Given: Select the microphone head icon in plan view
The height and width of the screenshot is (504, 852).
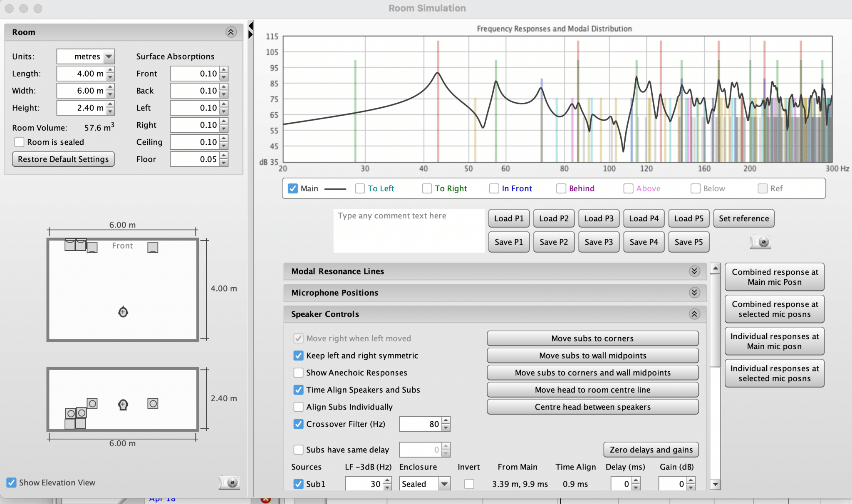Looking at the screenshot, I should point(123,312).
